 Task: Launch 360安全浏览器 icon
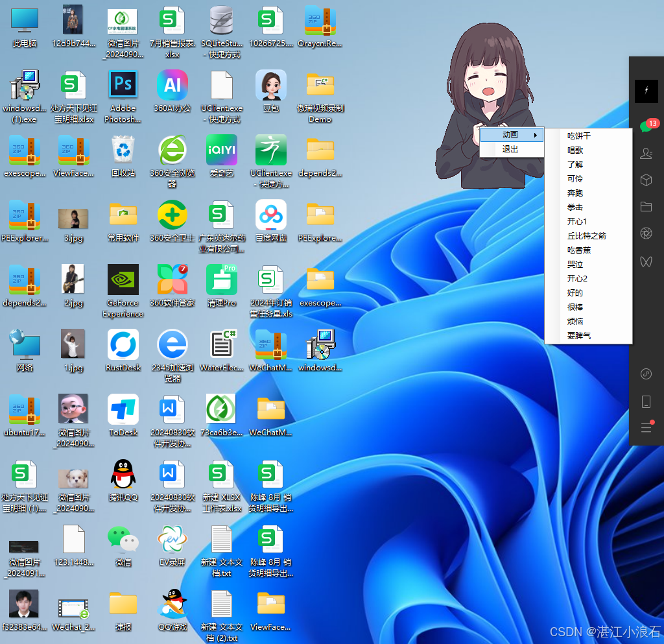(x=172, y=150)
